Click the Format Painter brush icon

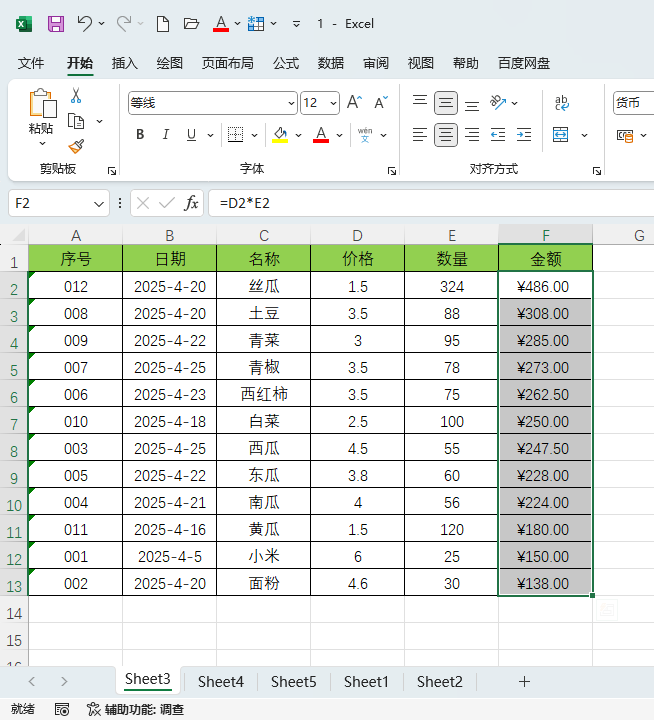[x=77, y=146]
